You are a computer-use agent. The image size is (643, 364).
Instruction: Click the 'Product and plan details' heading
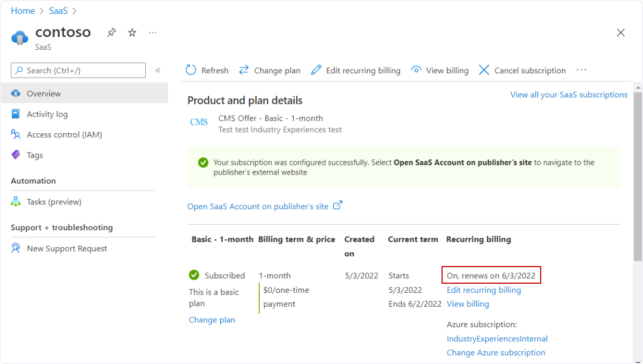[x=245, y=101]
